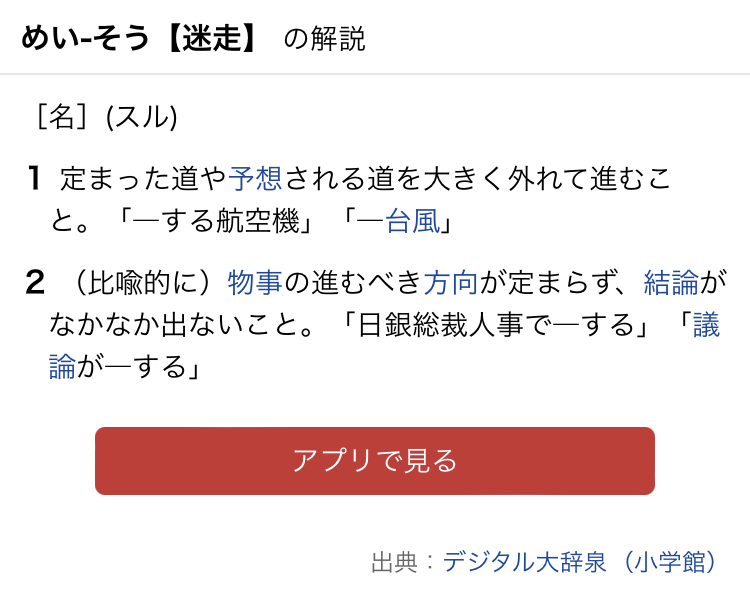Click the ［名］(スル) part-of-speech label
The width and height of the screenshot is (750, 599).
coord(106,118)
